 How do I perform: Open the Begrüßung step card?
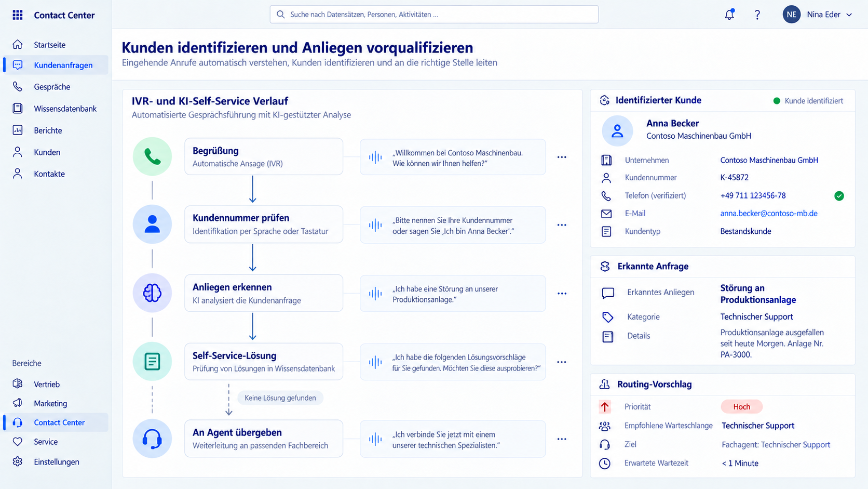[x=264, y=156]
